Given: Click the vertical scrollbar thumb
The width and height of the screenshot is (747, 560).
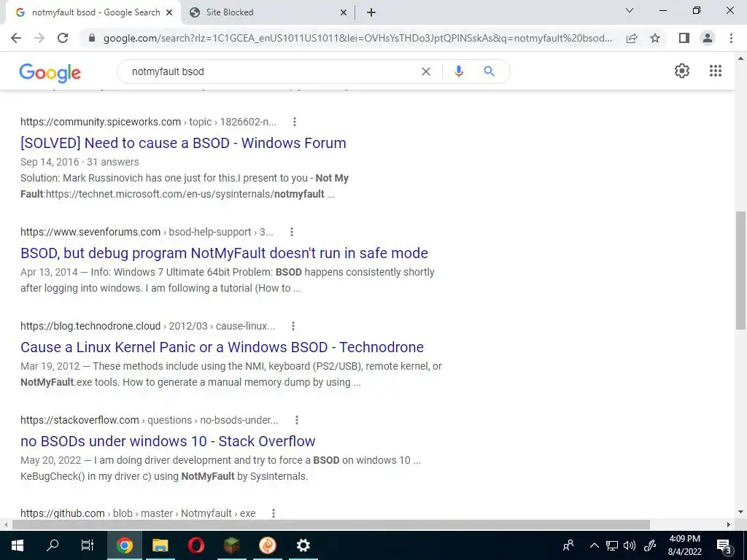Looking at the screenshot, I should (x=740, y=270).
